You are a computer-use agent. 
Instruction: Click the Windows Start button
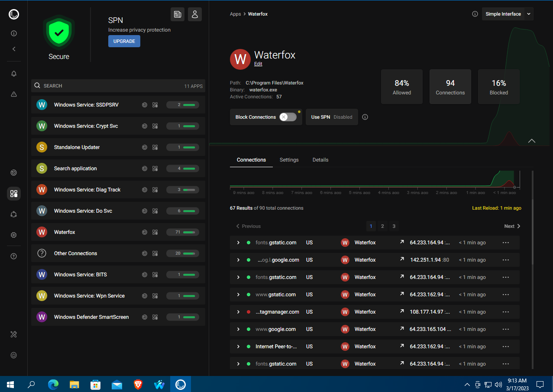pyautogui.click(x=10, y=384)
